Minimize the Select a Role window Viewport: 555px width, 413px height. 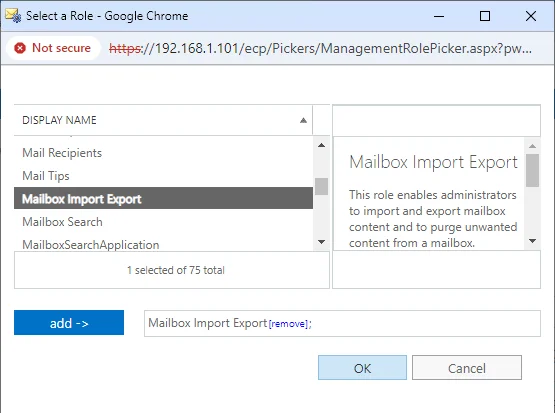pyautogui.click(x=439, y=16)
